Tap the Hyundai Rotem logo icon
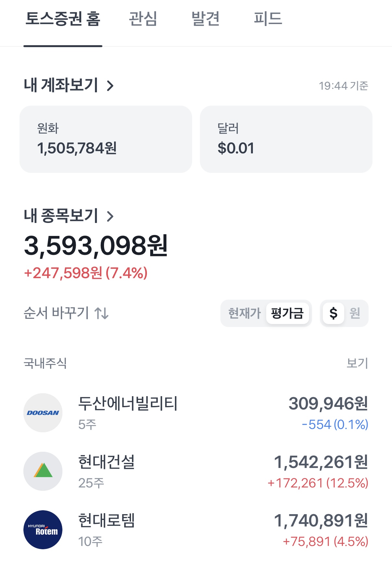The width and height of the screenshot is (392, 572). click(x=43, y=530)
